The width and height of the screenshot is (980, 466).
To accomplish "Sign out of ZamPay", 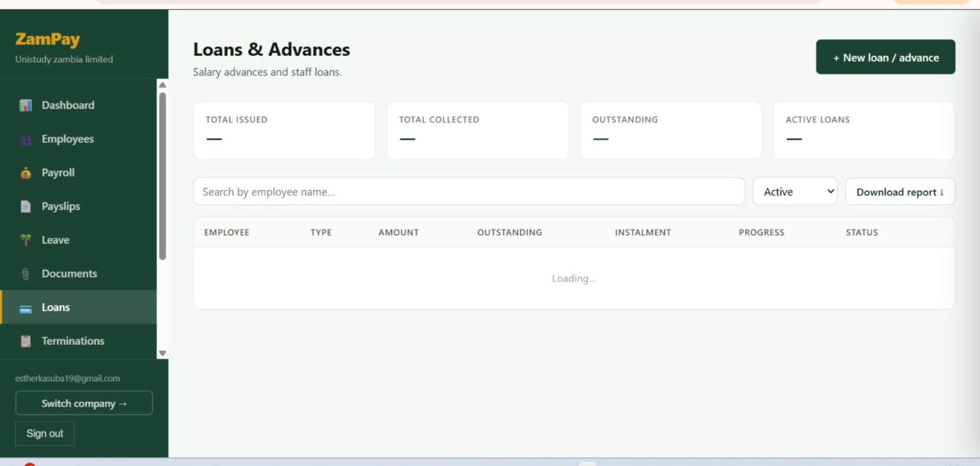I will [45, 434].
